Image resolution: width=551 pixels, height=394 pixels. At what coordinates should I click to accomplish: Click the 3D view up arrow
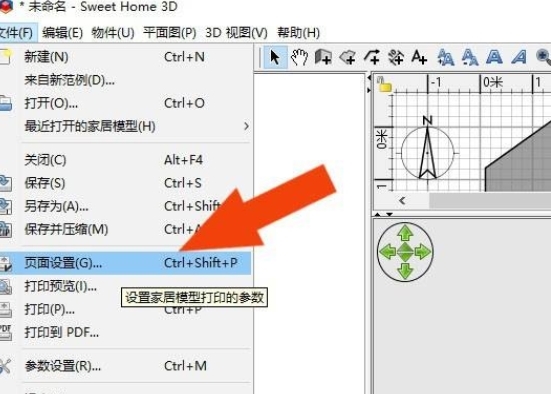(x=405, y=233)
